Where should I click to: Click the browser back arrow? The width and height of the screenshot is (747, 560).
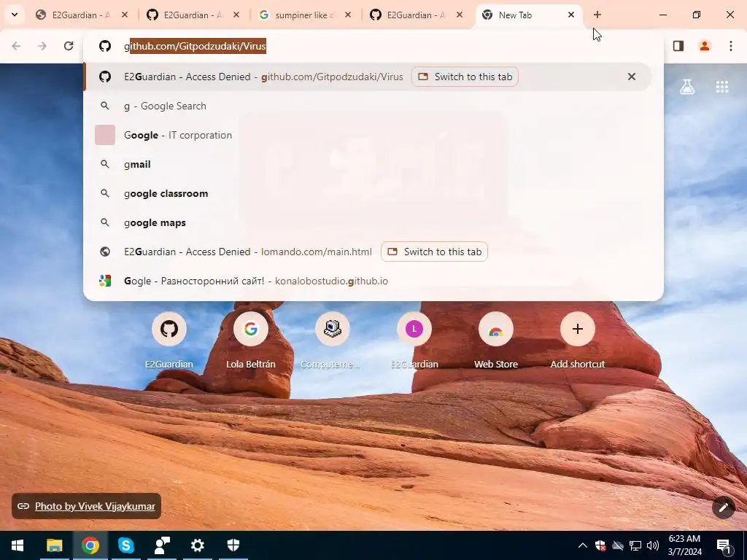click(16, 46)
